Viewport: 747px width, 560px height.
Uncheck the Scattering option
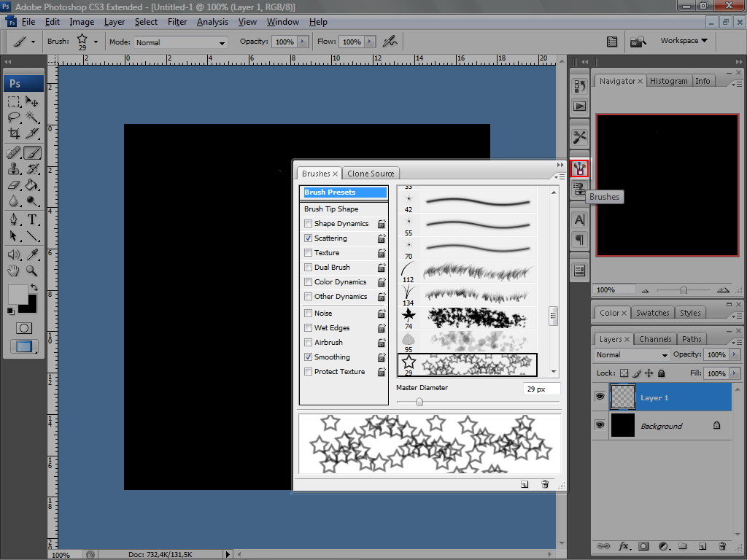[308, 238]
